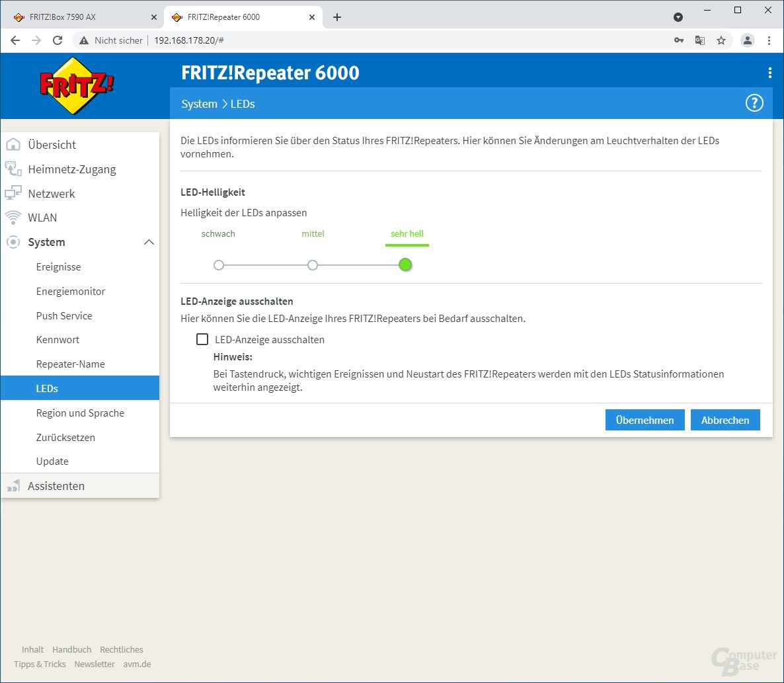Click the WLAN wifi icon
The image size is (784, 683).
pos(13,218)
